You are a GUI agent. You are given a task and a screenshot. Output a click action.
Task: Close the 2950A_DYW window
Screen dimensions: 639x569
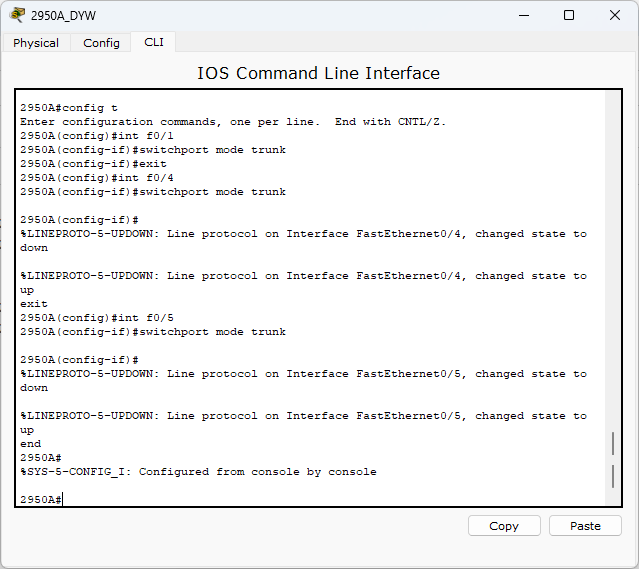click(615, 15)
